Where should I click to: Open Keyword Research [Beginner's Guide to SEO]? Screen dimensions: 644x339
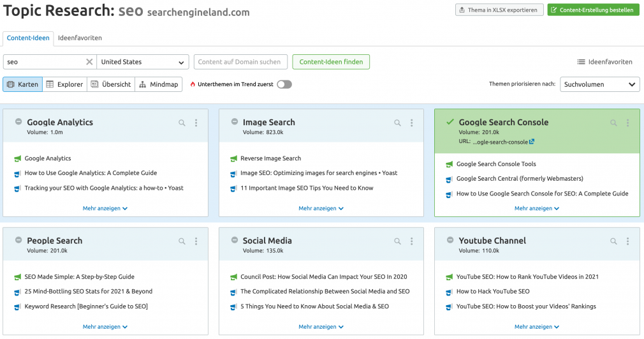click(x=86, y=306)
